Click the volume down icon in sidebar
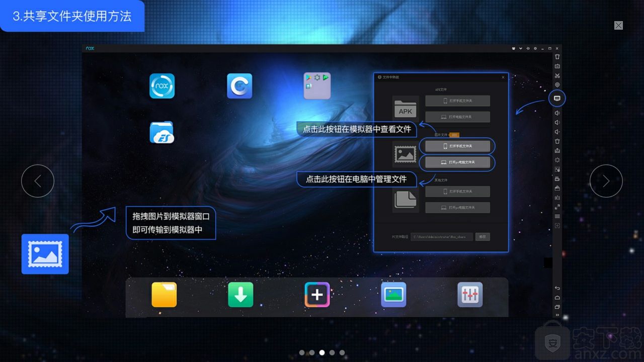Screen dimensions: 644x362 click(557, 122)
